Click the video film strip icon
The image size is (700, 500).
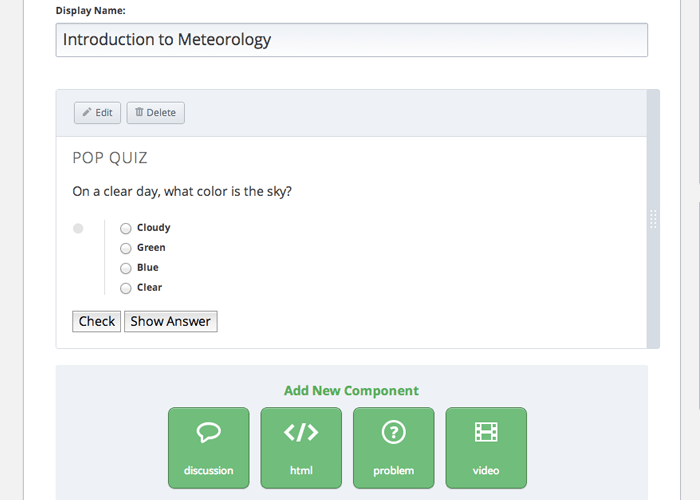point(486,432)
